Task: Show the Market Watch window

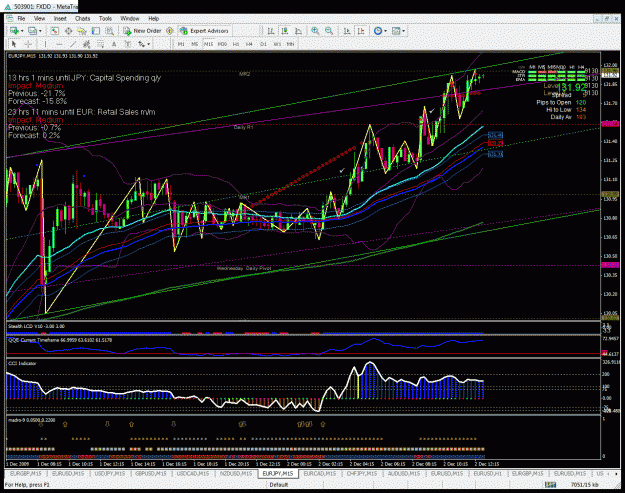Action: 55,31
